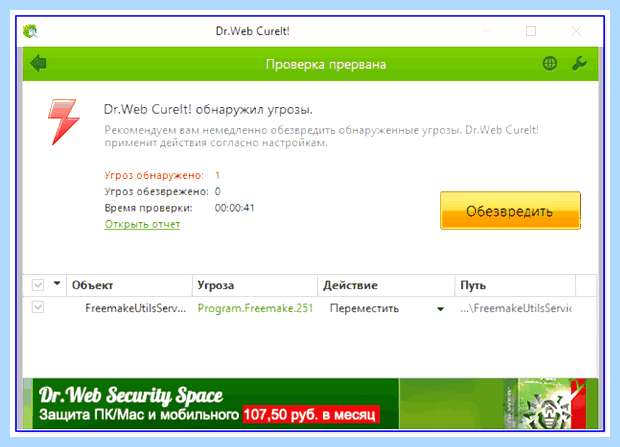This screenshot has height=447, width=620.
Task: Click the Program.Freemake.251 threat link
Action: click(x=255, y=308)
